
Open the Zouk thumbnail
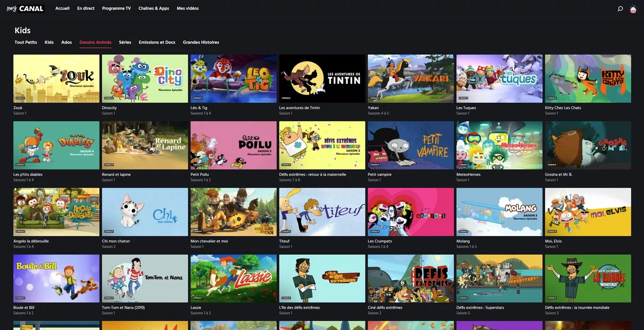pyautogui.click(x=56, y=78)
